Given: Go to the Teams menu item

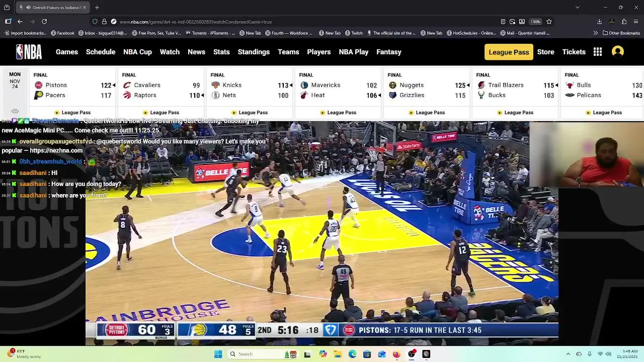Looking at the screenshot, I should pyautogui.click(x=288, y=52).
